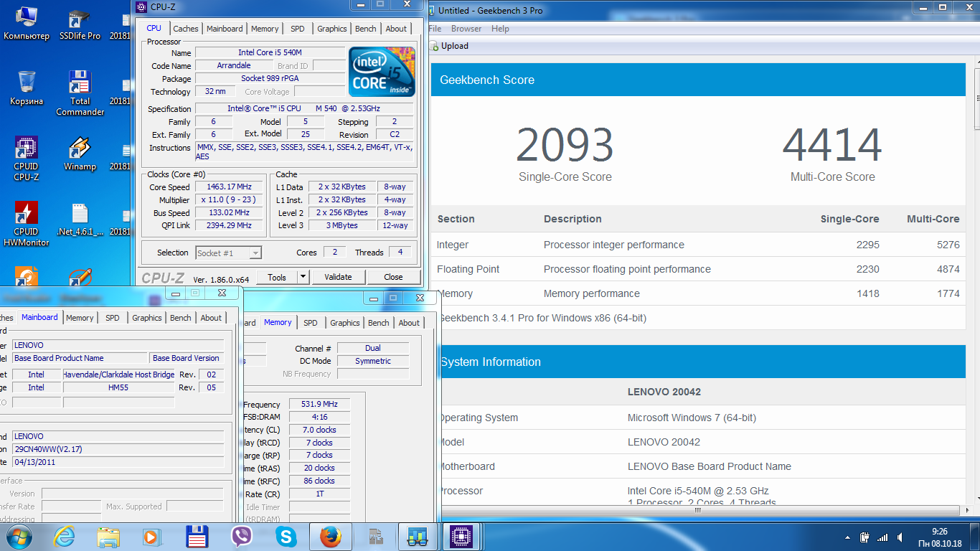Switch to Memory tab in Mainboard window
This screenshot has height=551, width=980.
click(x=80, y=318)
